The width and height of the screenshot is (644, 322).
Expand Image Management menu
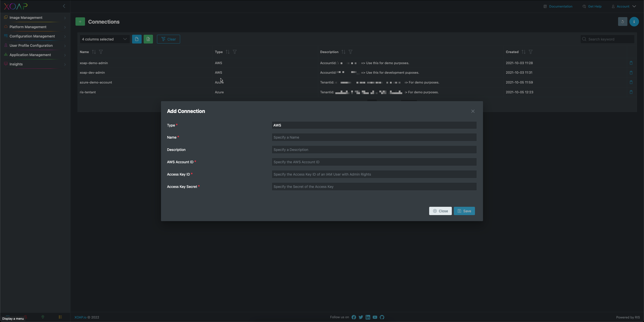[35, 18]
